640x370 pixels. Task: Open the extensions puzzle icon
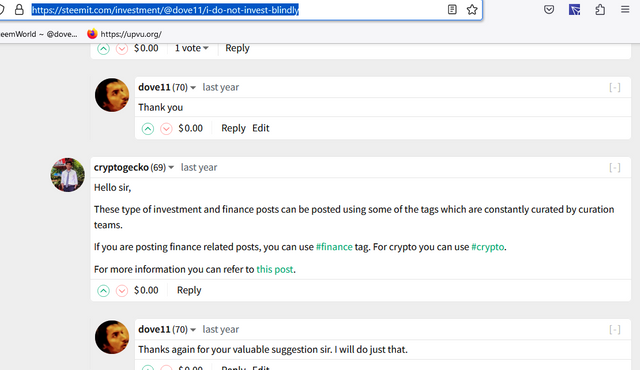click(x=600, y=9)
